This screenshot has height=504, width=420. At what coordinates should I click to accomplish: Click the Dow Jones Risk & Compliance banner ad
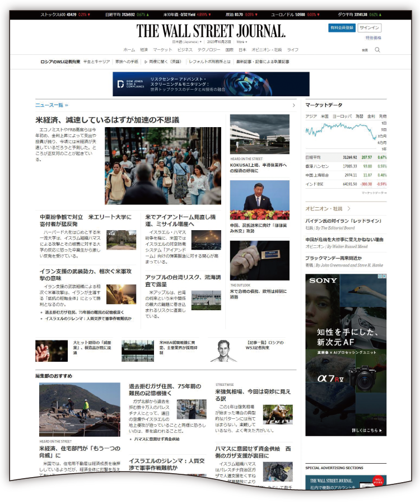pos(211,84)
